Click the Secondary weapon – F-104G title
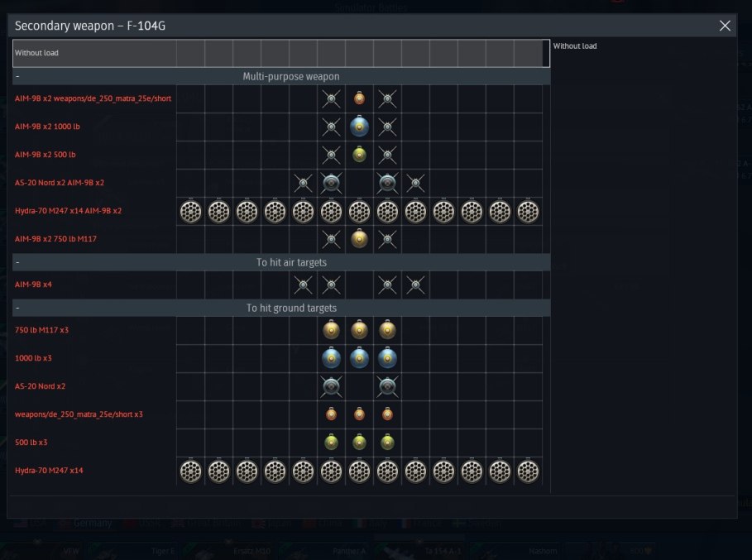Viewport: 752px width, 560px height. [x=90, y=26]
